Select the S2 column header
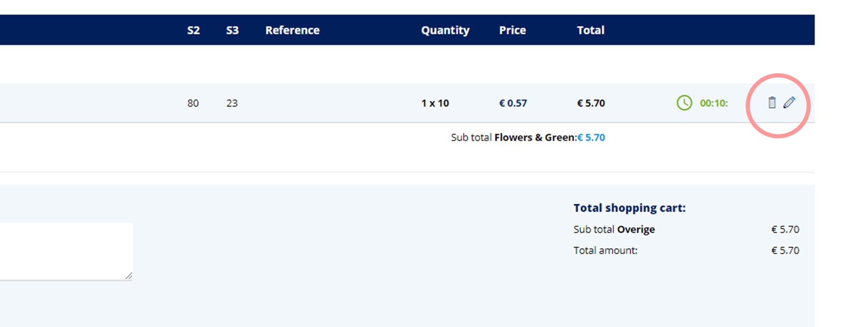The height and width of the screenshot is (327, 868). (x=193, y=30)
